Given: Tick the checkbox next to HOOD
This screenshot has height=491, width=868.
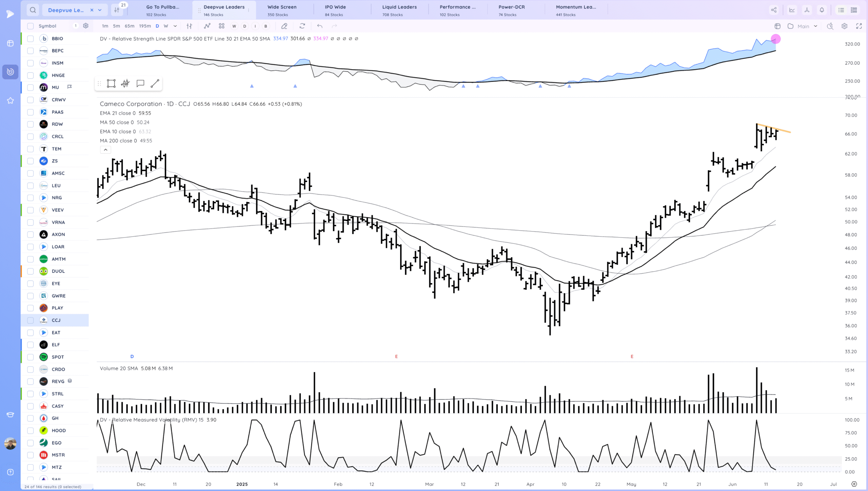Looking at the screenshot, I should (31, 431).
